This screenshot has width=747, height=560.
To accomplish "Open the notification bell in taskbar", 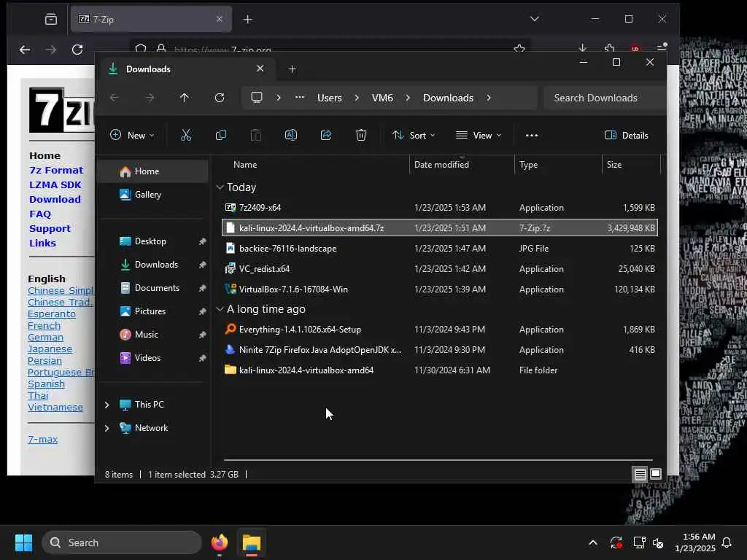I will [x=727, y=542].
